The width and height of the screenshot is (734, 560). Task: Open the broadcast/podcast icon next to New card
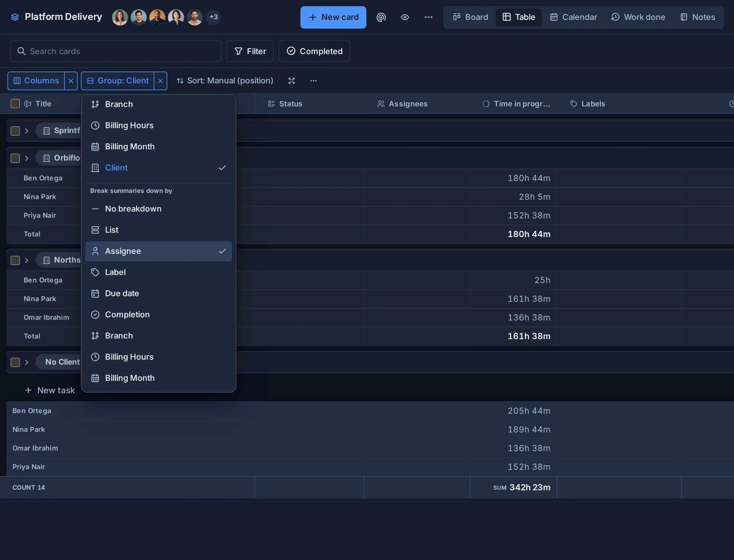(381, 17)
